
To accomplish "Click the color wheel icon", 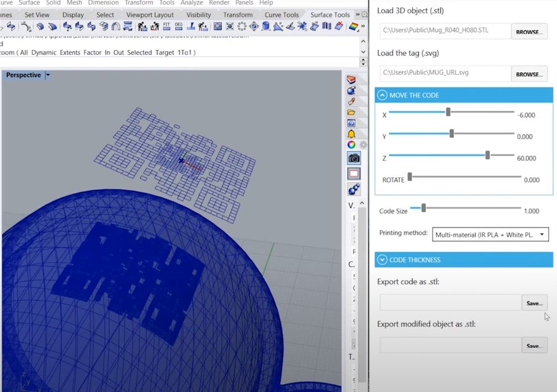I will point(351,144).
